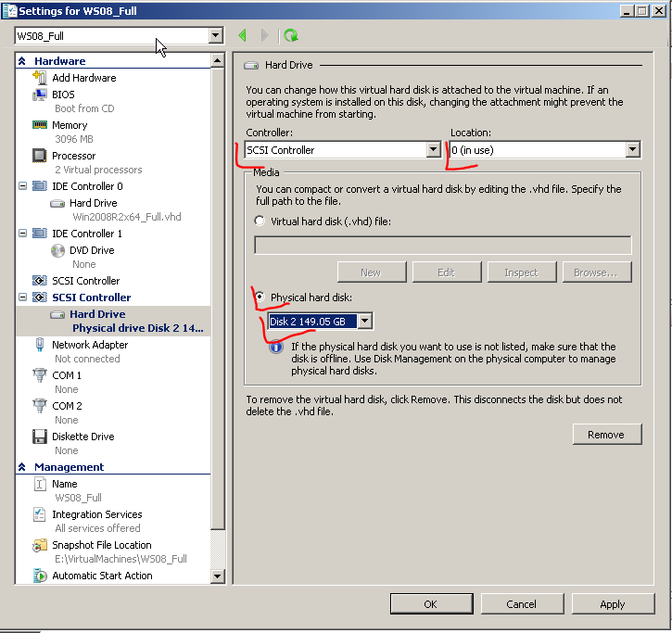Select Integration Services in Management
The height and width of the screenshot is (633, 672).
point(96,514)
